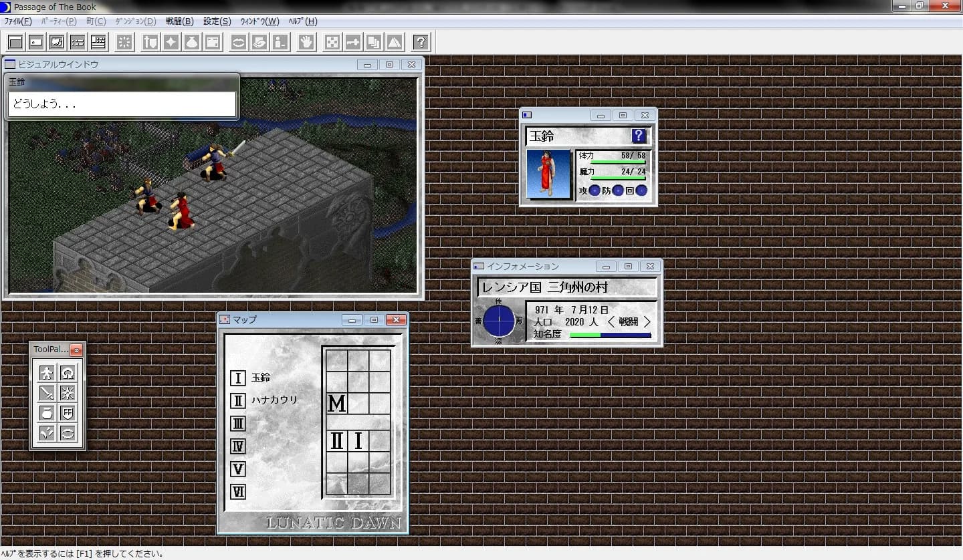Open the ウィンドウ(W) menu
Screen dimensions: 963x560
pos(259,21)
